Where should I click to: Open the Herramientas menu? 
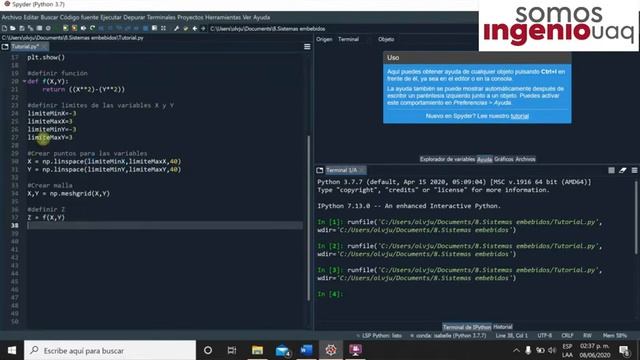[223, 18]
